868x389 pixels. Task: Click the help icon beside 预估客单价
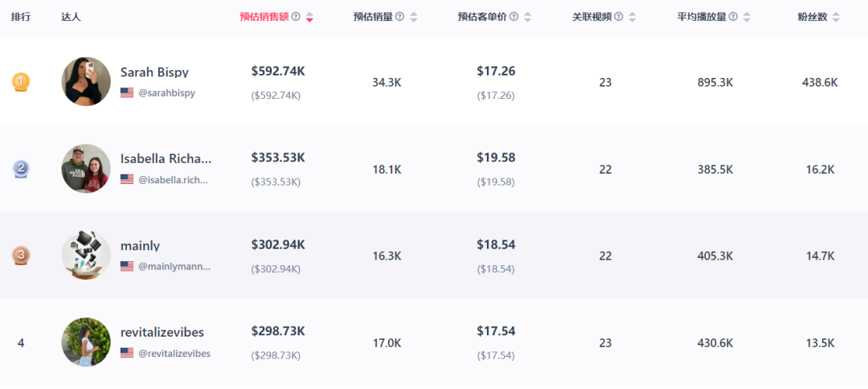(x=514, y=17)
